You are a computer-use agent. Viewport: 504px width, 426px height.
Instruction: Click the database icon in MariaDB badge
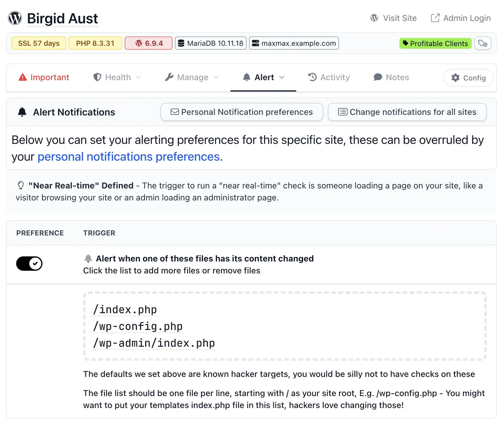click(x=181, y=43)
